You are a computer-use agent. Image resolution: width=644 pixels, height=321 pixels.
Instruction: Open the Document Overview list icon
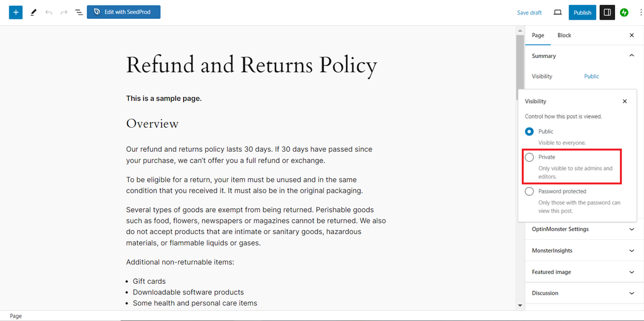coord(79,12)
